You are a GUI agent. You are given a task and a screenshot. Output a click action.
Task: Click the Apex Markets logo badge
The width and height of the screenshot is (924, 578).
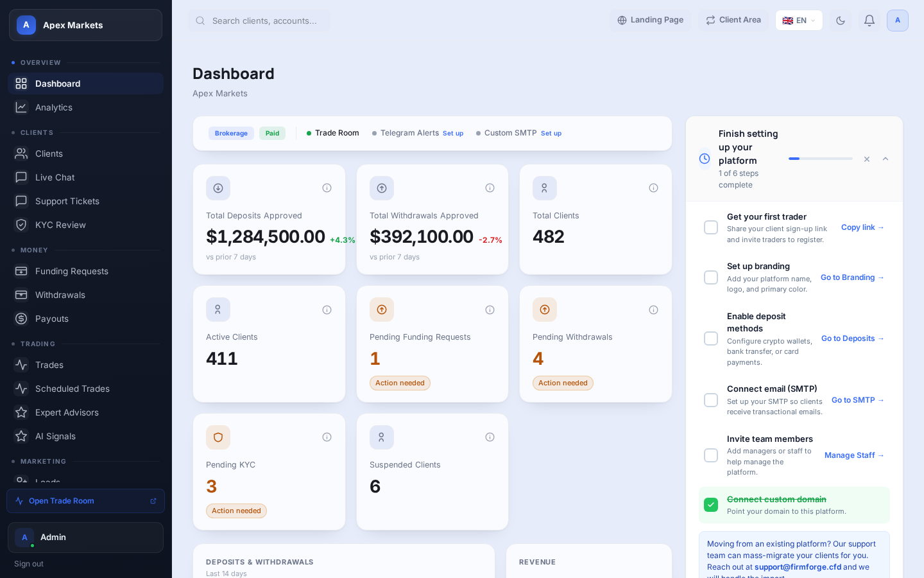[26, 25]
